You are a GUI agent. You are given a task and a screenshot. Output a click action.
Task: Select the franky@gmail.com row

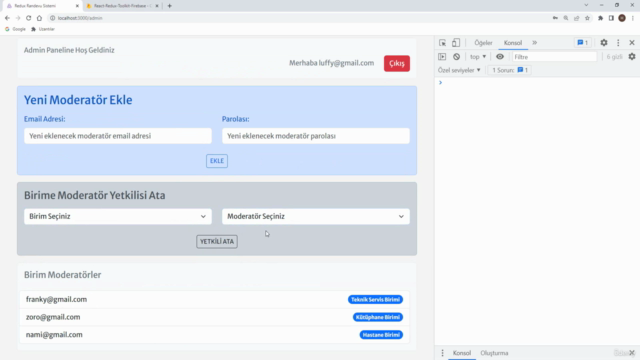[214, 300]
